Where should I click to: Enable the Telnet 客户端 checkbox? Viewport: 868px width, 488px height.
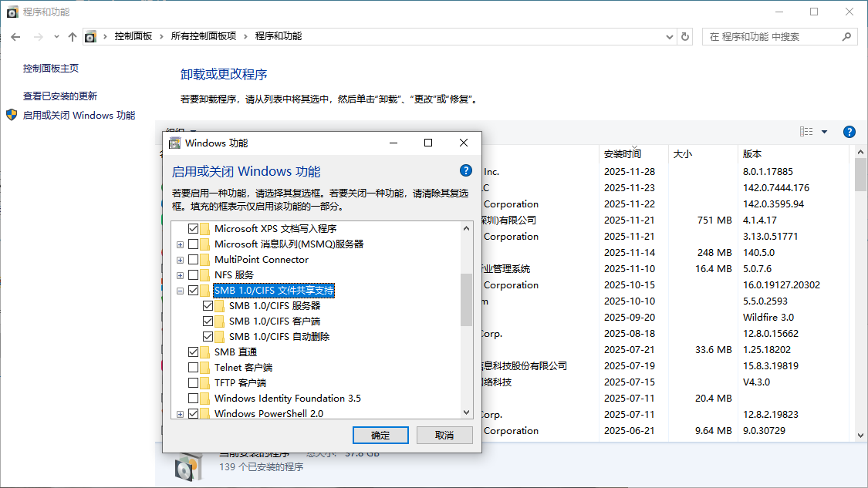coord(193,368)
